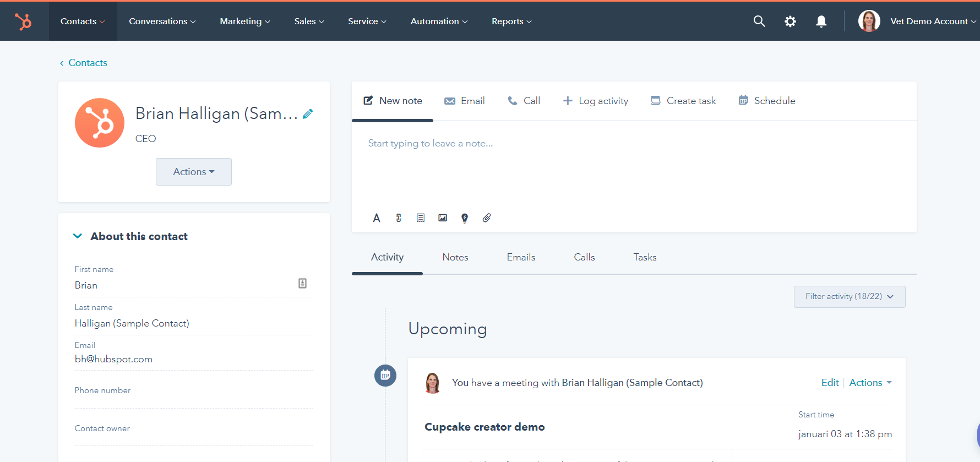Click Brian Halligan's orange HubSpot avatar
Screen dimensions: 980x462
[x=100, y=123]
